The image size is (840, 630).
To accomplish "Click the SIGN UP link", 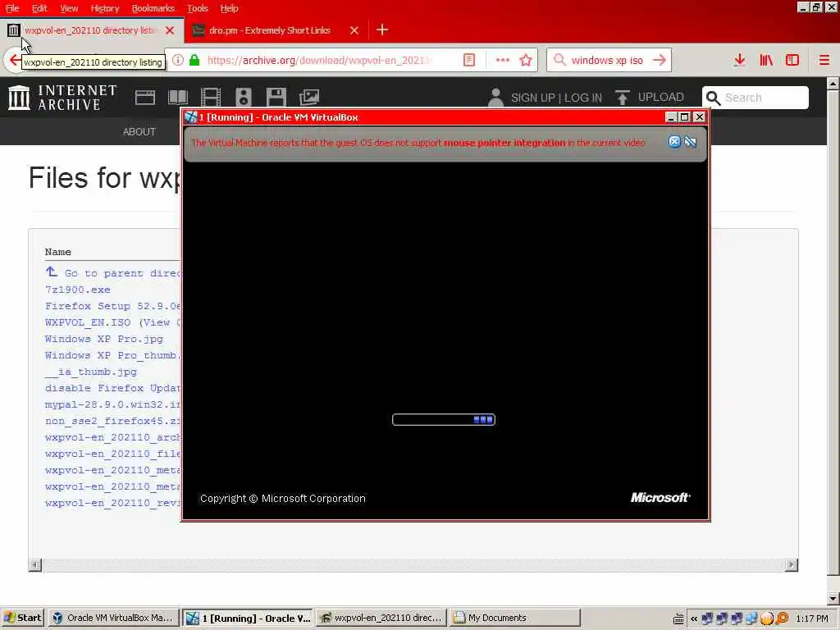I will pos(532,98).
